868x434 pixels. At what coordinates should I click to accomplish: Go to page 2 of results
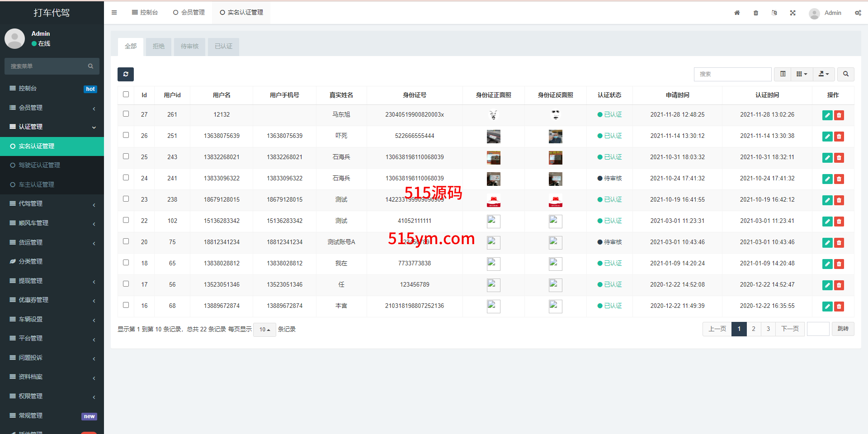(x=753, y=329)
